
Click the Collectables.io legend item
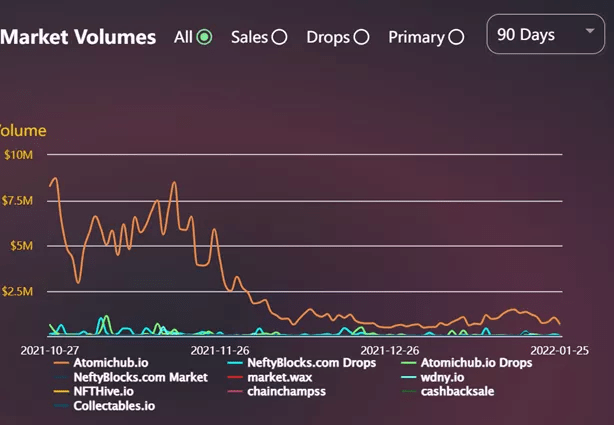[114, 405]
